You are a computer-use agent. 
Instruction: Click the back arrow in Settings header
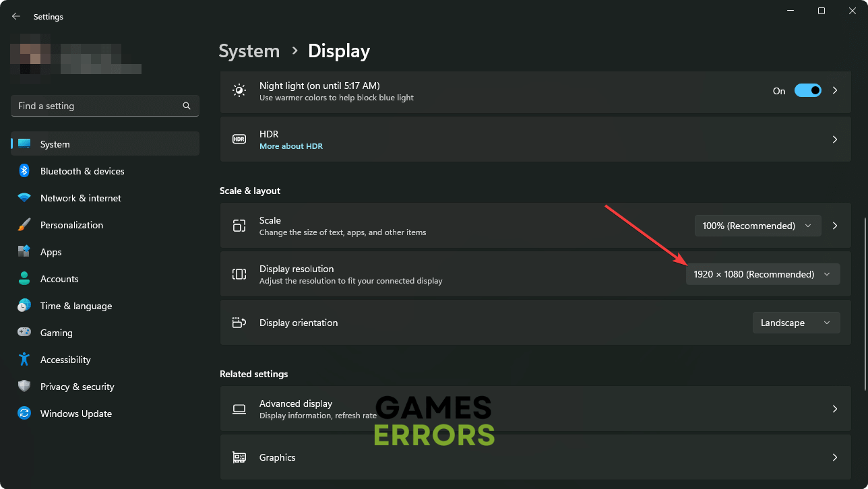coord(16,16)
